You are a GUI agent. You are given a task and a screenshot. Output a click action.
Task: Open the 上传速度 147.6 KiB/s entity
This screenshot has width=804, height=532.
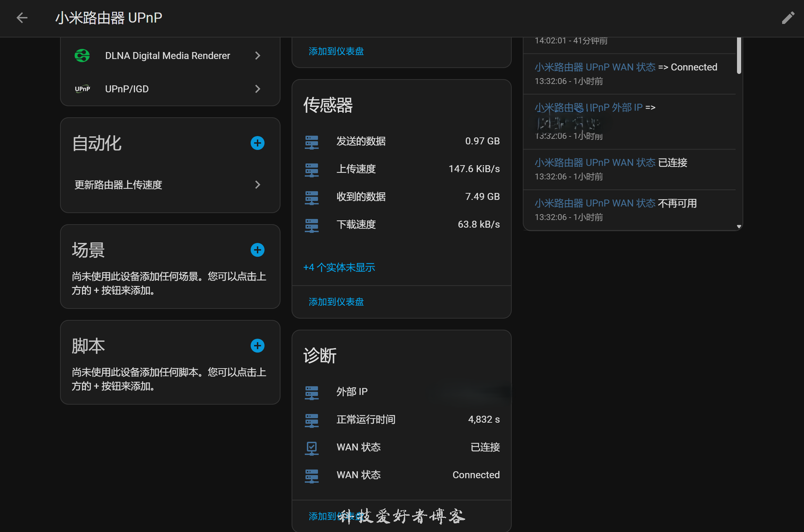tap(402, 169)
